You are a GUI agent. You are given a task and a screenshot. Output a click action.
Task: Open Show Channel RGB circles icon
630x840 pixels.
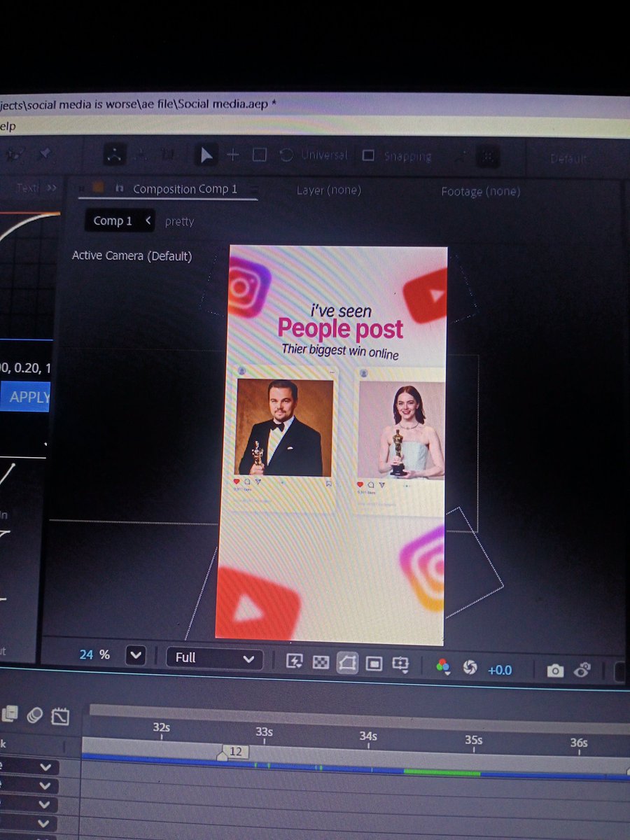[442, 666]
